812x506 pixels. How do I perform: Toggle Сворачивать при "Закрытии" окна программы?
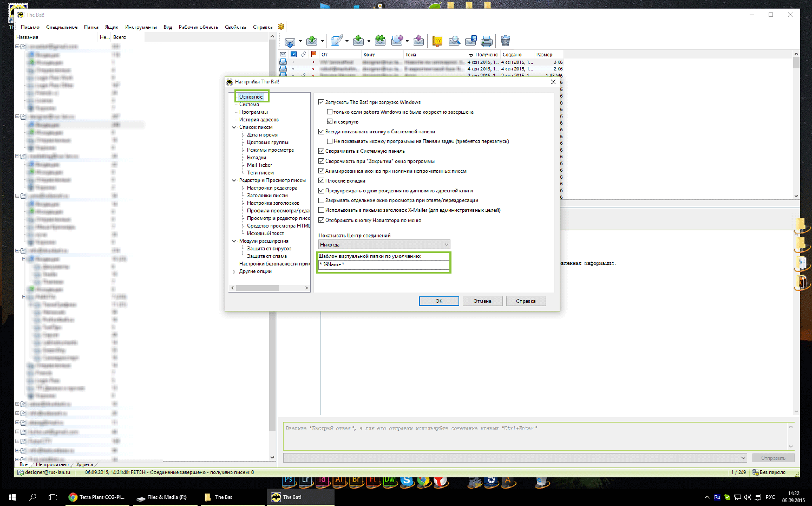tap(321, 161)
